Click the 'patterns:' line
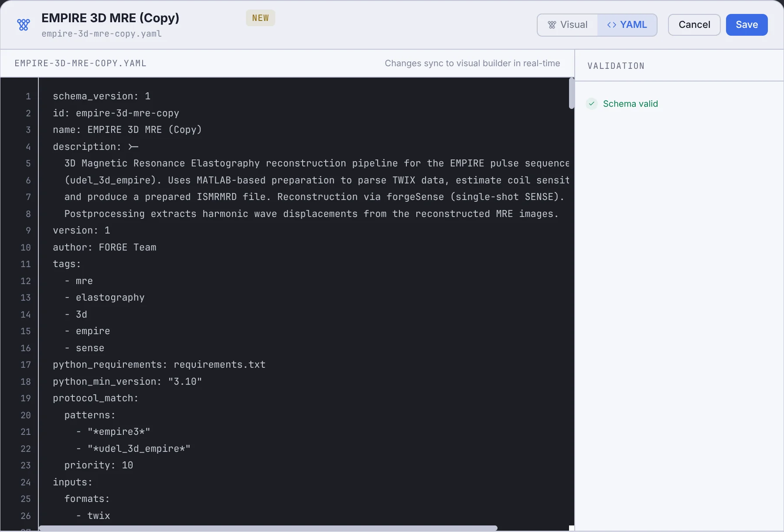The height and width of the screenshot is (532, 784). coord(90,415)
